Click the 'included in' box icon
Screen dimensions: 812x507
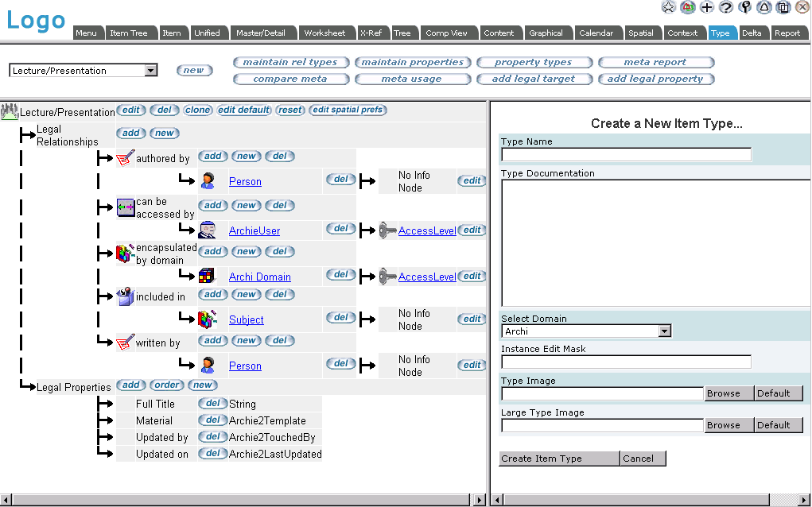click(125, 296)
